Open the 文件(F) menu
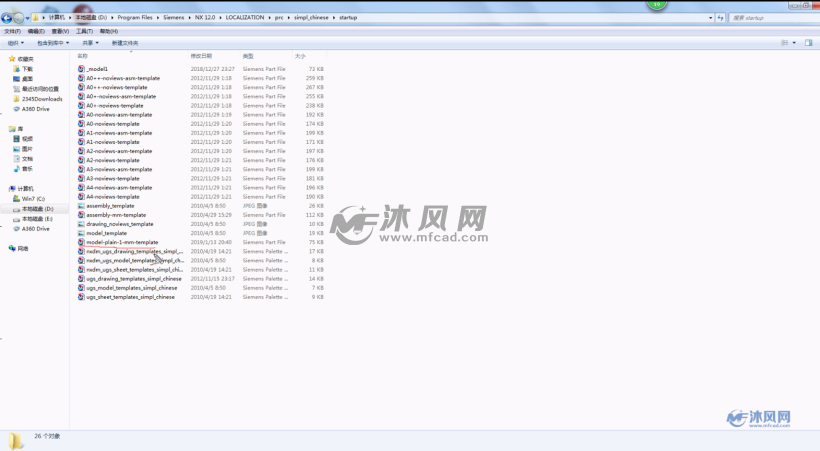820x451 pixels. [x=13, y=31]
